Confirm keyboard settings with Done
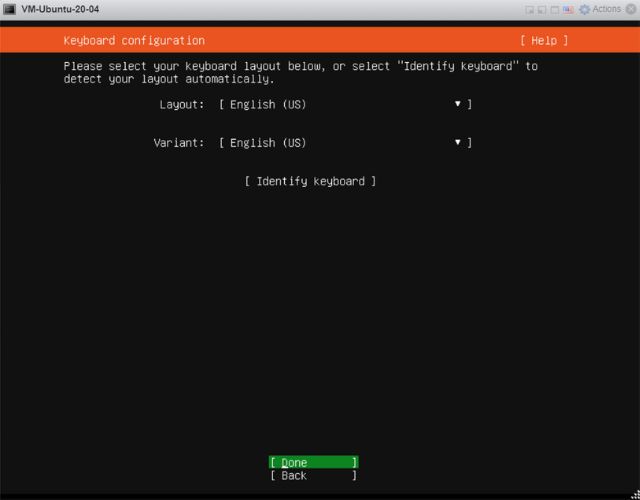Screen dimensions: 640x500 tap(313, 462)
